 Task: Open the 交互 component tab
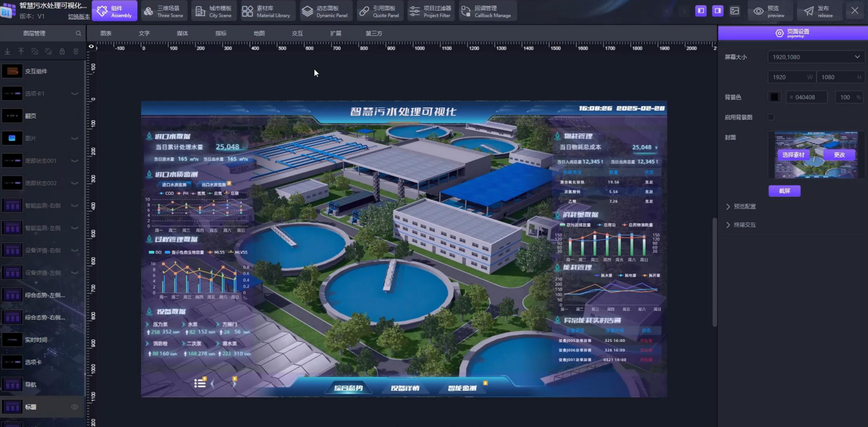(297, 33)
